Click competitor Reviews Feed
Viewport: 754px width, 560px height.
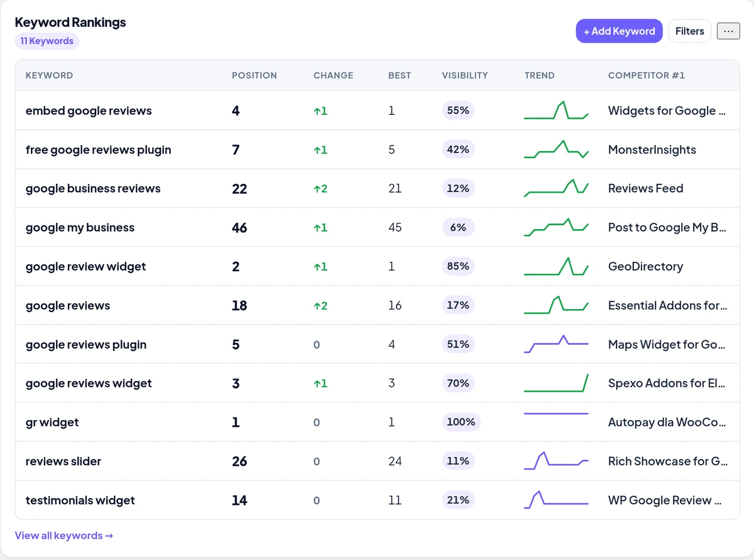click(646, 188)
